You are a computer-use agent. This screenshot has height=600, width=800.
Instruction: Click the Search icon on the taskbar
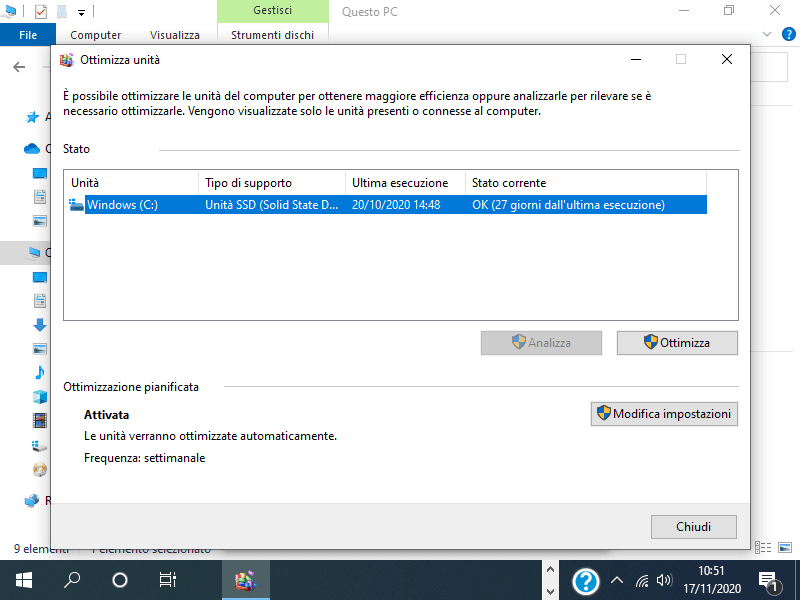70,579
